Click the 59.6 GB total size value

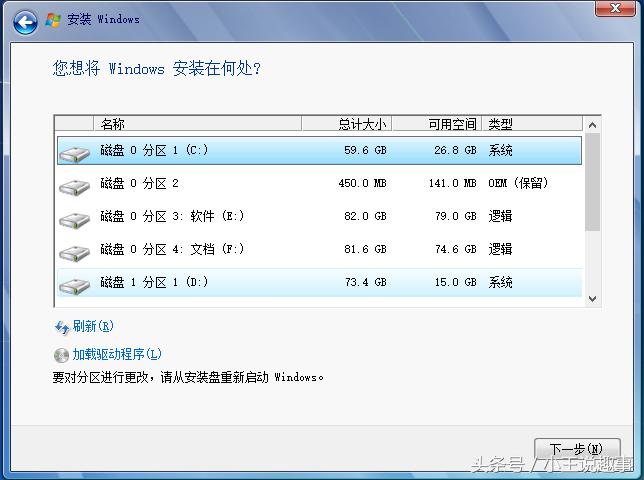click(365, 150)
